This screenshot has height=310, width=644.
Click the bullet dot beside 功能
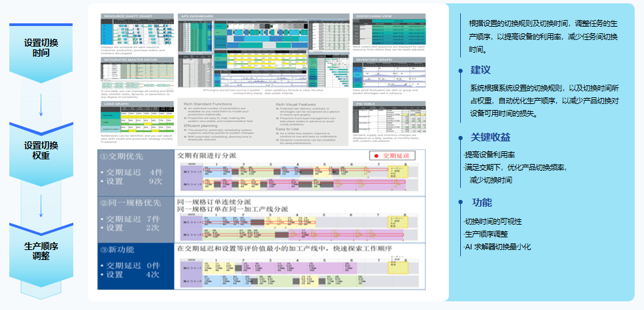(460, 203)
